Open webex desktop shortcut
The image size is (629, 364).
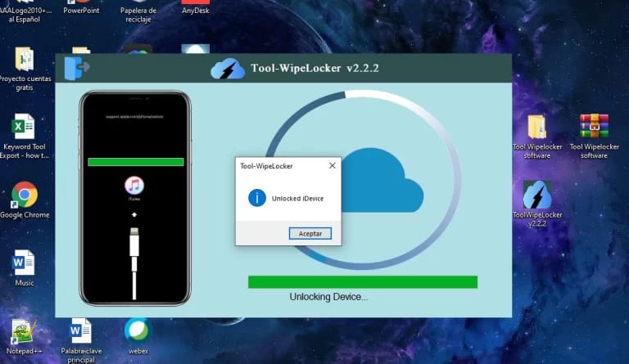click(138, 336)
